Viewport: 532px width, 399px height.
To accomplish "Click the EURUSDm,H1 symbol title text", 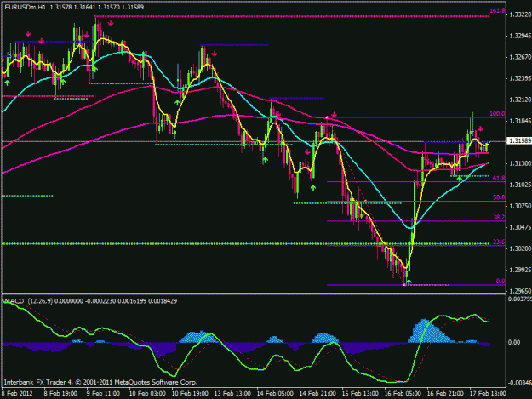I will coord(25,7).
